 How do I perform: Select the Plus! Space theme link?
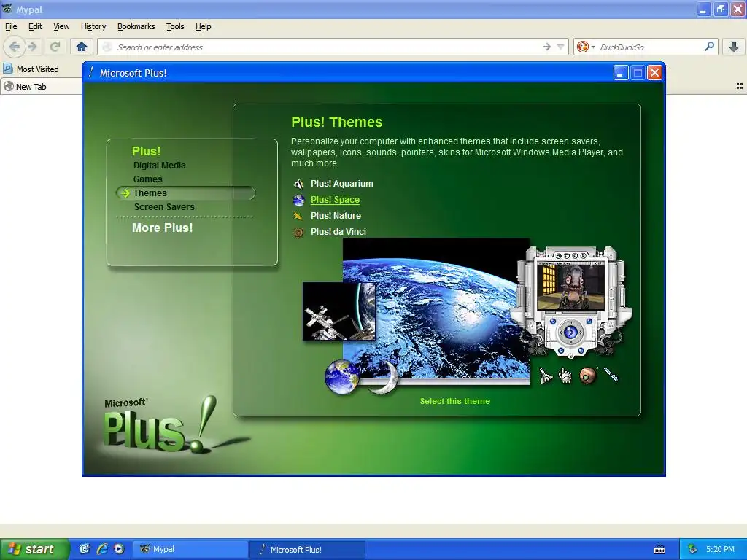(x=335, y=200)
